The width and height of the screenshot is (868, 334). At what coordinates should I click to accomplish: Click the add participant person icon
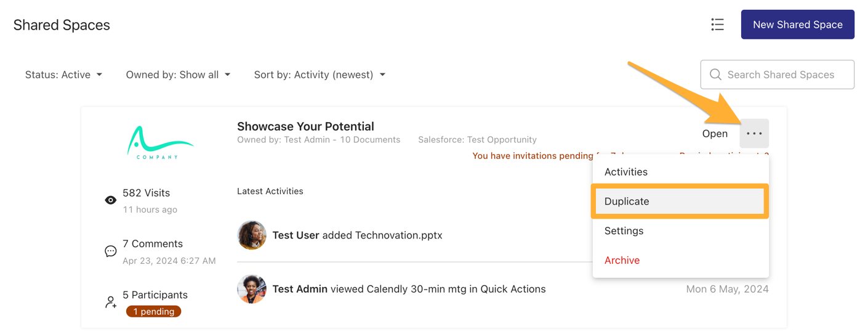[111, 302]
